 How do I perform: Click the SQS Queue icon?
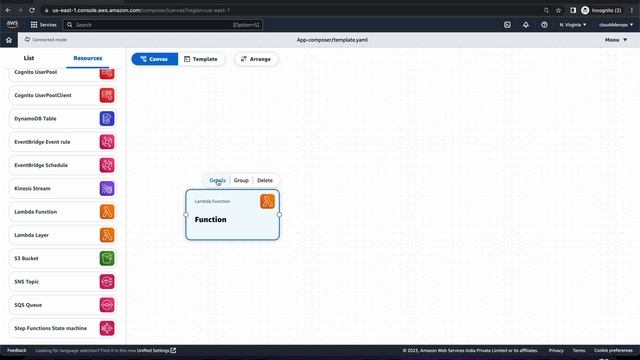tap(107, 304)
